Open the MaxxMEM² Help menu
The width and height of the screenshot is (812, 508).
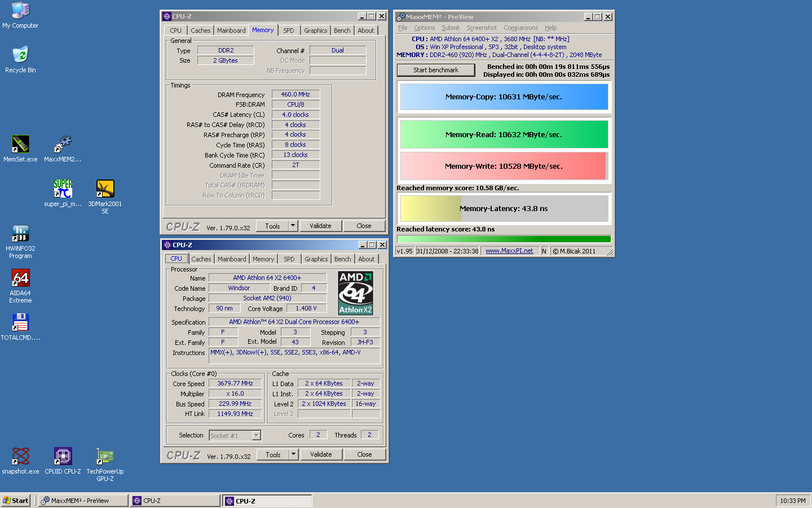[x=550, y=28]
